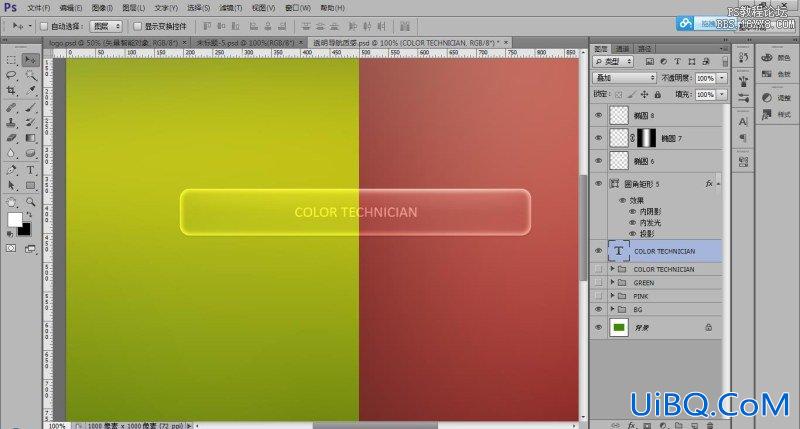
Task: Open the collapsed History panel icon
Action: [x=743, y=58]
